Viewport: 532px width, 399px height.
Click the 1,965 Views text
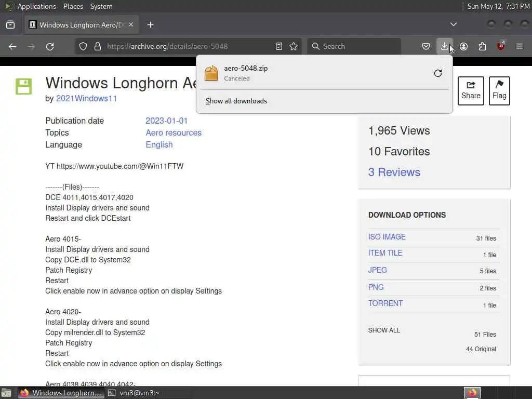pyautogui.click(x=399, y=130)
